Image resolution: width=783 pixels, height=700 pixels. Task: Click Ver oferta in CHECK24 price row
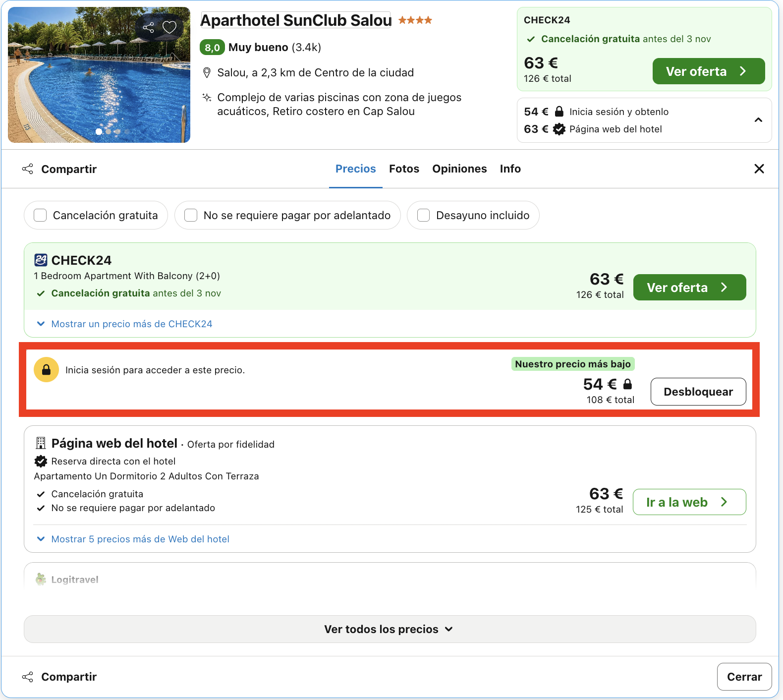pyautogui.click(x=689, y=288)
